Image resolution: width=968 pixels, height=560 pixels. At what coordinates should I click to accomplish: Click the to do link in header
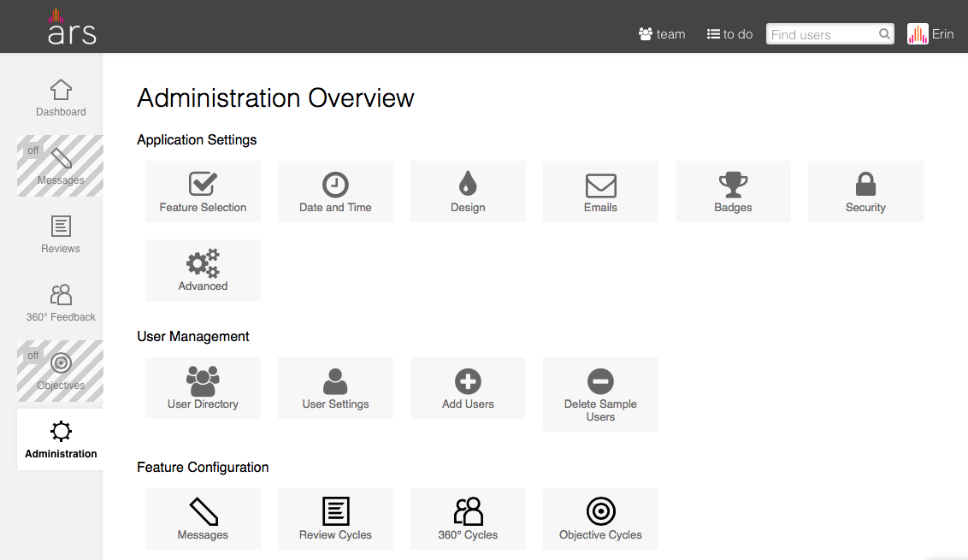point(729,34)
